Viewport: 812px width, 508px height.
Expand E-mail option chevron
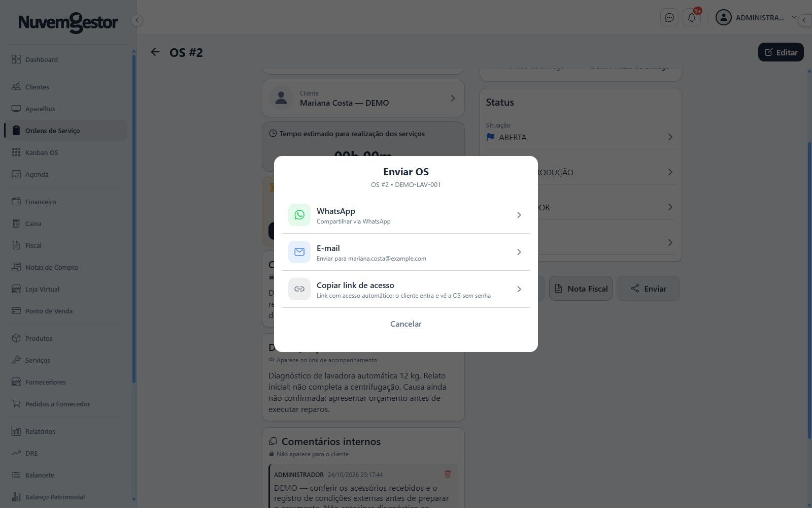pos(519,252)
